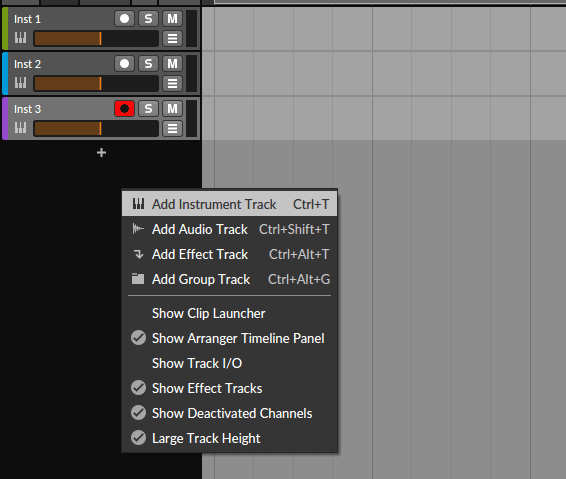This screenshot has width=566, height=479.
Task: Click the piano keys icon on Inst 2
Action: pyautogui.click(x=21, y=83)
